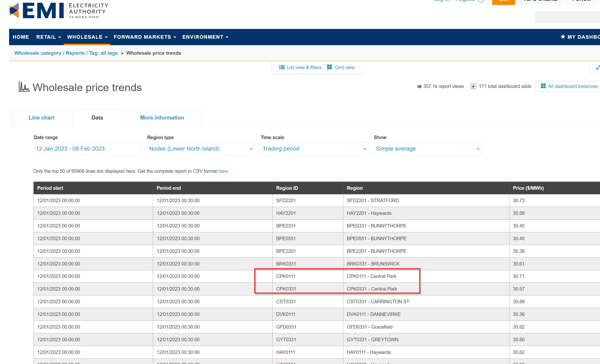The width and height of the screenshot is (600, 364).
Task: Open the Time scale dropdown
Action: click(314, 149)
